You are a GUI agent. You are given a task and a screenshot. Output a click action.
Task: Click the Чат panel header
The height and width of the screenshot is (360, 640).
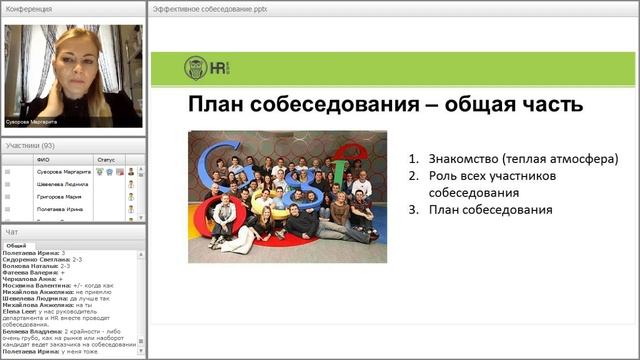(73, 232)
